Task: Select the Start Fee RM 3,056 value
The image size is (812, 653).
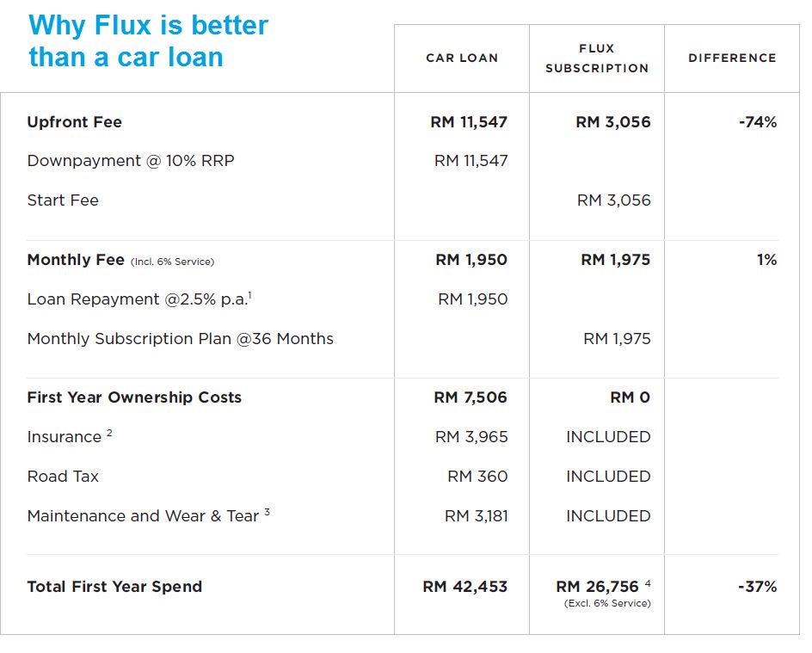Action: pos(613,200)
